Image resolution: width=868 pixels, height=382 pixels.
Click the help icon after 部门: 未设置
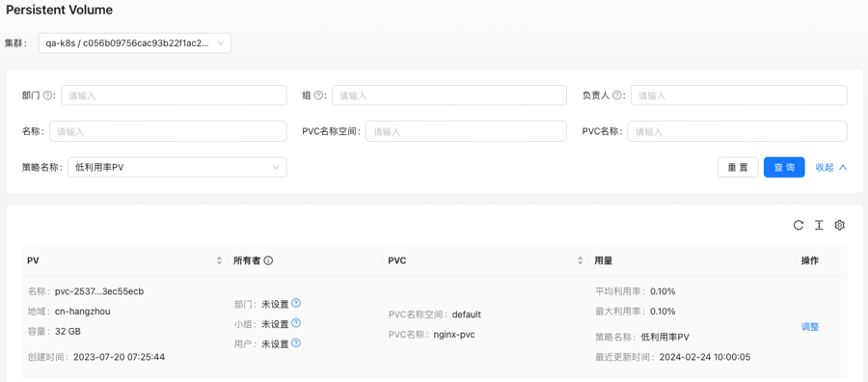click(x=296, y=303)
